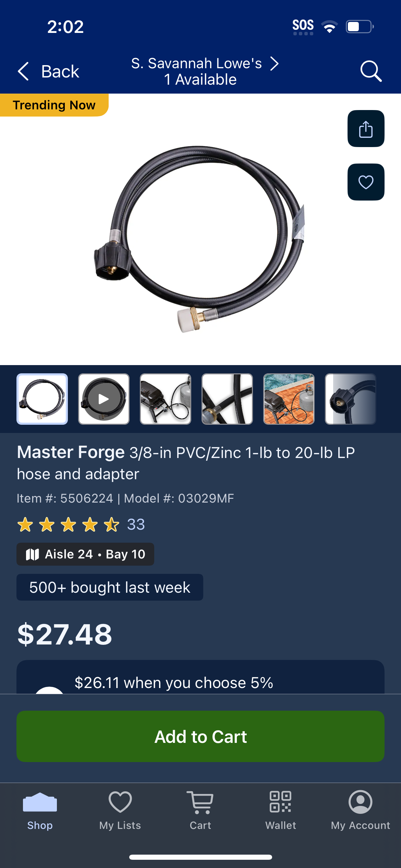Screen dimensions: 401x868
Task: Switch to the Shop tab
Action: (x=40, y=810)
